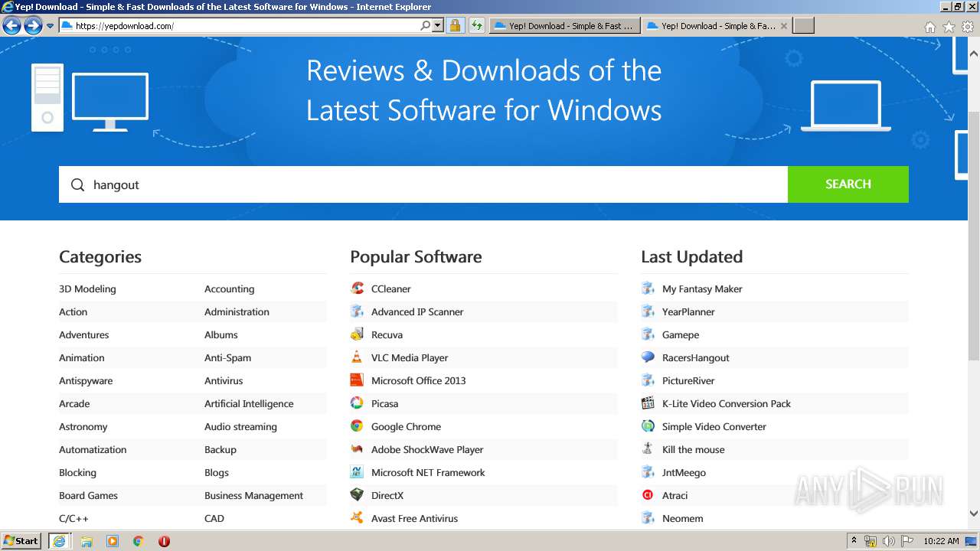Open the Audio streaming category
The height and width of the screenshot is (551, 980).
[240, 426]
